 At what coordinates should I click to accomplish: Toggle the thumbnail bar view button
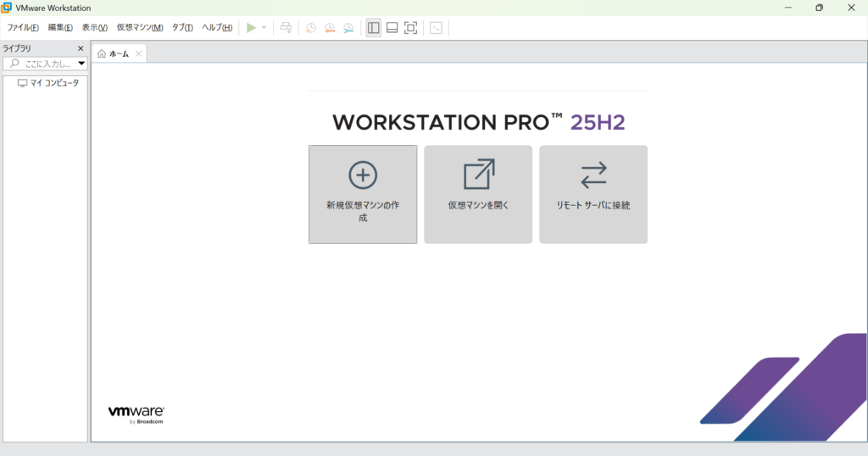point(392,28)
